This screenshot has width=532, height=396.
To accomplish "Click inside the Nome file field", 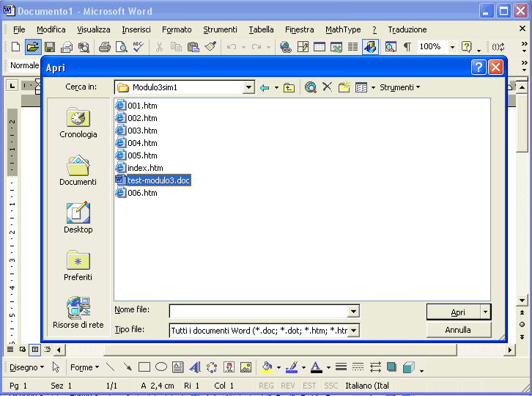I will coord(259,311).
